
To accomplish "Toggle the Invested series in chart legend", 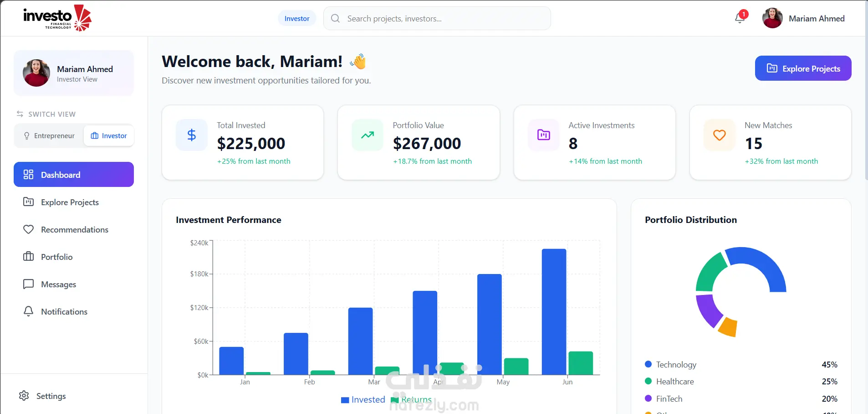I will (363, 400).
